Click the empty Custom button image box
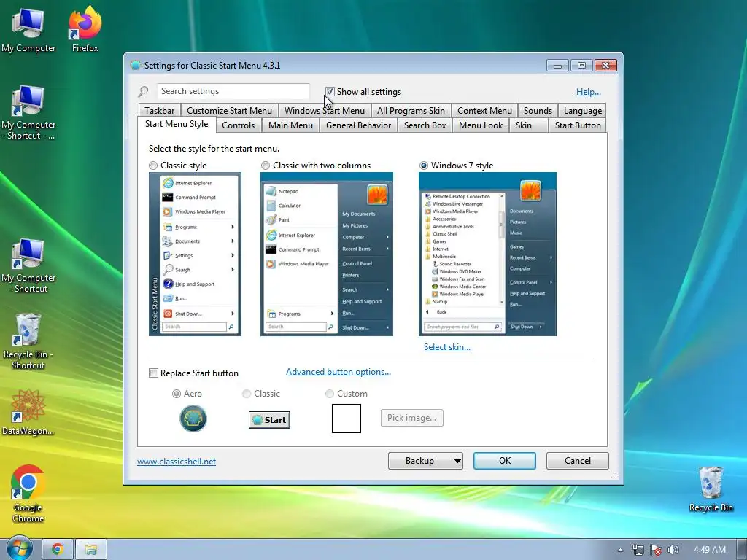 coord(347,419)
